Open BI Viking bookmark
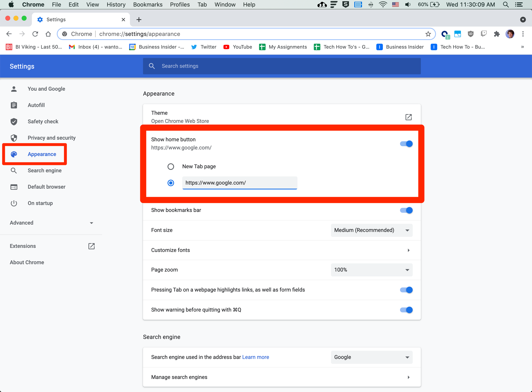532x392 pixels. point(34,47)
